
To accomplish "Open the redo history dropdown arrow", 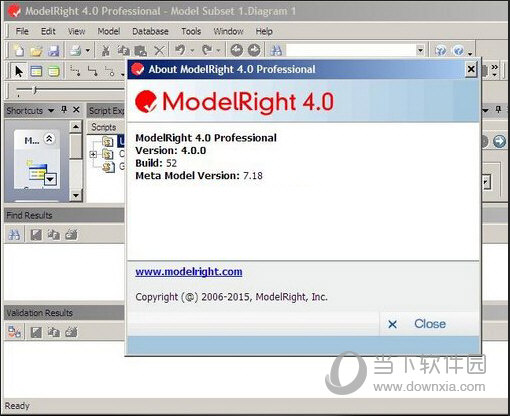I will click(x=218, y=51).
